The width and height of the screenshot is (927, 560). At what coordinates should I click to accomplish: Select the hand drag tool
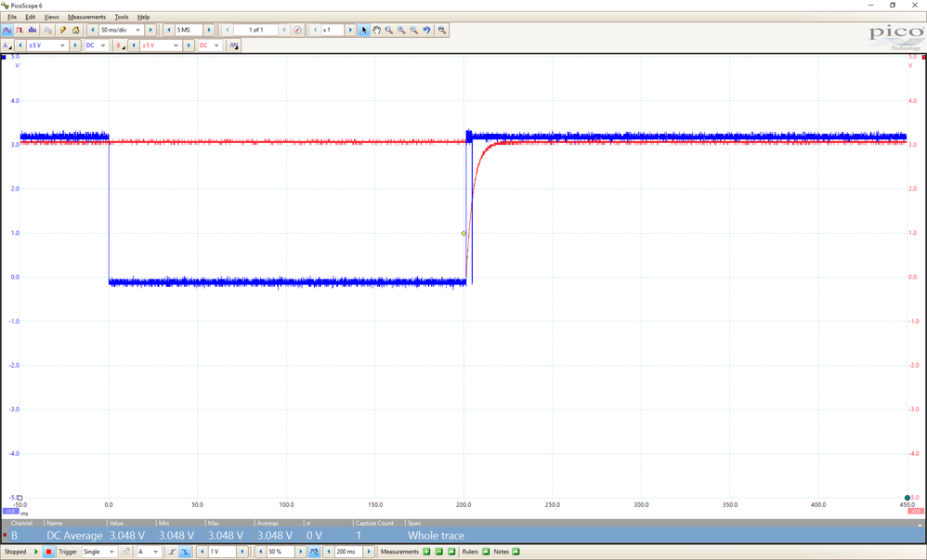(x=376, y=30)
